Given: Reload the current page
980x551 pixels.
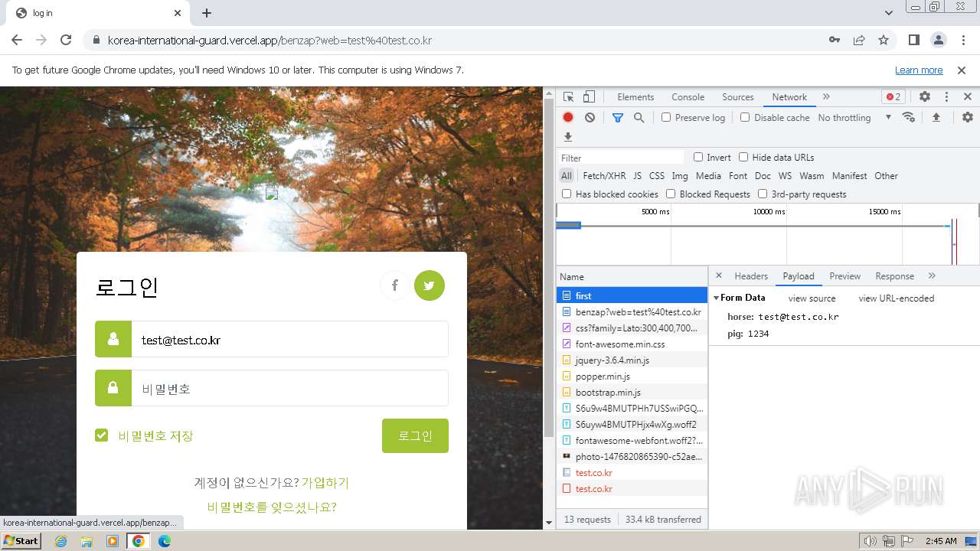Looking at the screenshot, I should tap(66, 40).
